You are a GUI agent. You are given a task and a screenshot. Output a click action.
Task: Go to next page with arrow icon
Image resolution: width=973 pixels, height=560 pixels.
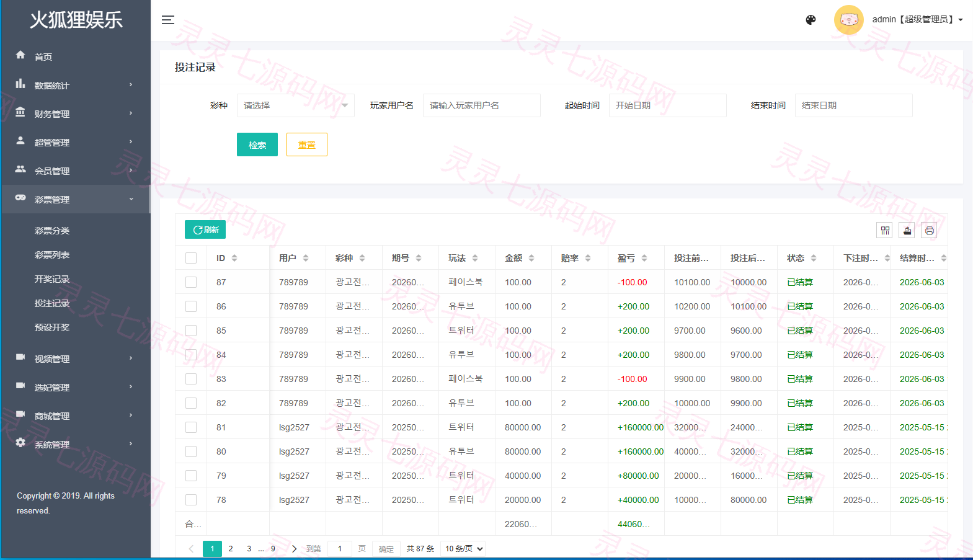[294, 549]
